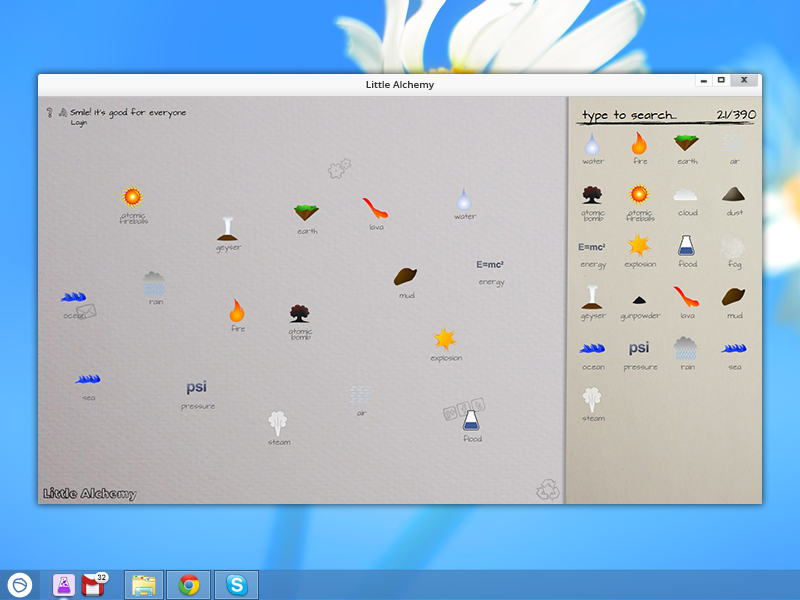Click the question mark help icon
This screenshot has height=600, width=800.
[x=49, y=112]
